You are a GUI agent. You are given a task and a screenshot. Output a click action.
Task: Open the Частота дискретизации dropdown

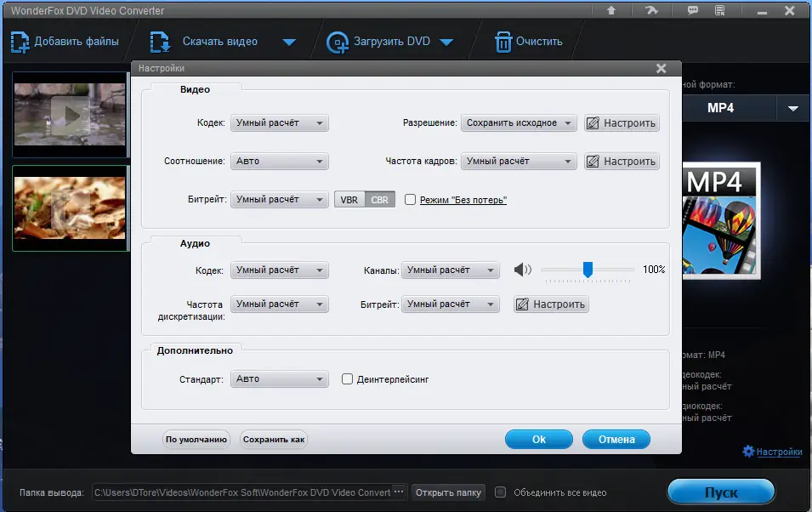279,304
